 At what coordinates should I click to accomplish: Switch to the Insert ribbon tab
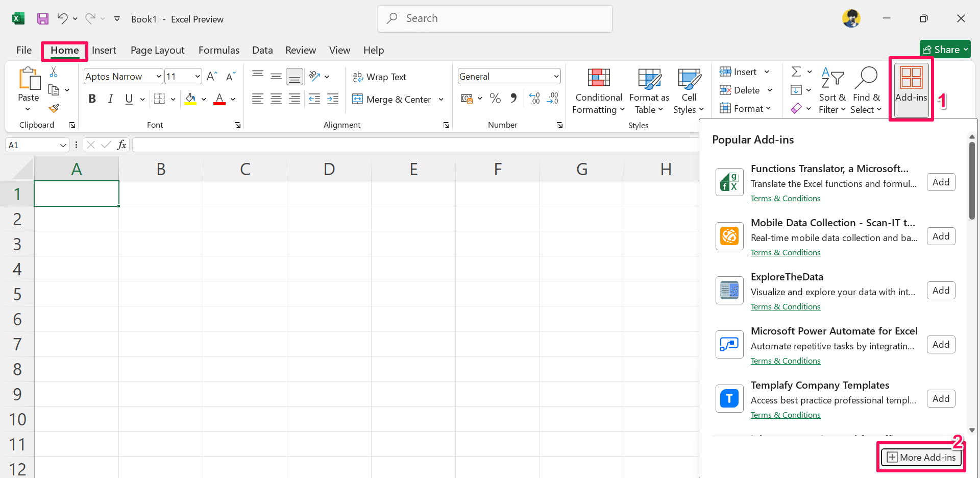tap(104, 50)
